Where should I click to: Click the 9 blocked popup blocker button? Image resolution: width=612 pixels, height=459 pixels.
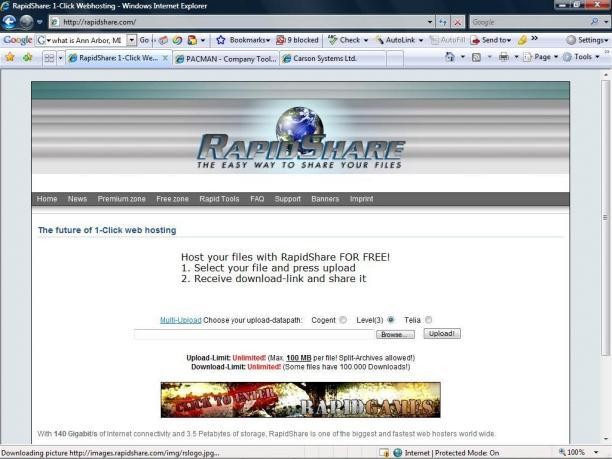[297, 40]
